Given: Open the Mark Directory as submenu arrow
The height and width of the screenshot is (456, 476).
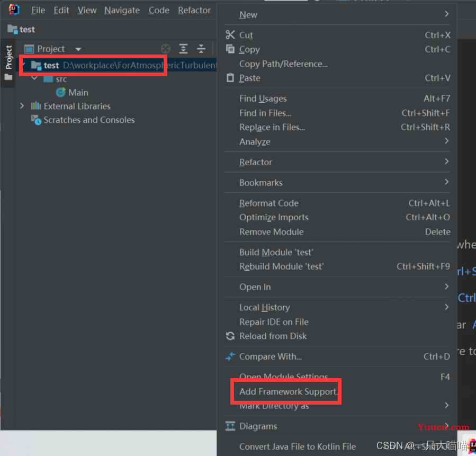Looking at the screenshot, I should point(446,405).
